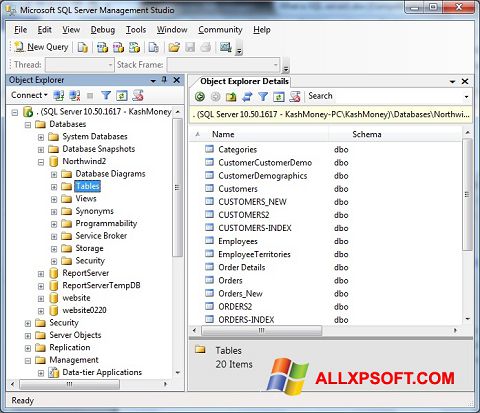Open the active files dropdown arrow in Details
480x413 pixels.
[x=452, y=82]
